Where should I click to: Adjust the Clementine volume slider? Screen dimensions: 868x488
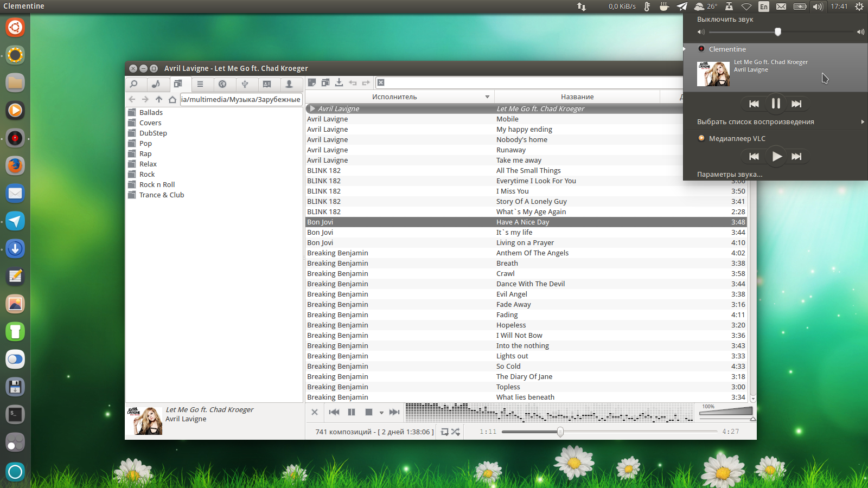click(727, 414)
